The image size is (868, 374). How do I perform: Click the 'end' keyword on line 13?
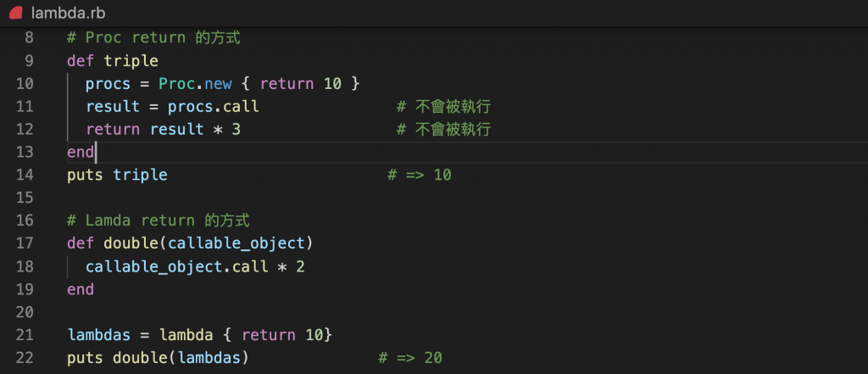81,152
